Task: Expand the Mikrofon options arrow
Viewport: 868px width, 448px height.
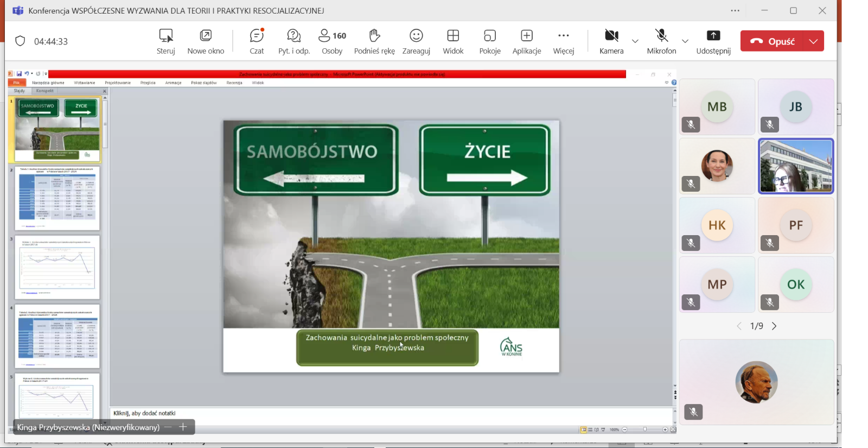Action: click(685, 41)
